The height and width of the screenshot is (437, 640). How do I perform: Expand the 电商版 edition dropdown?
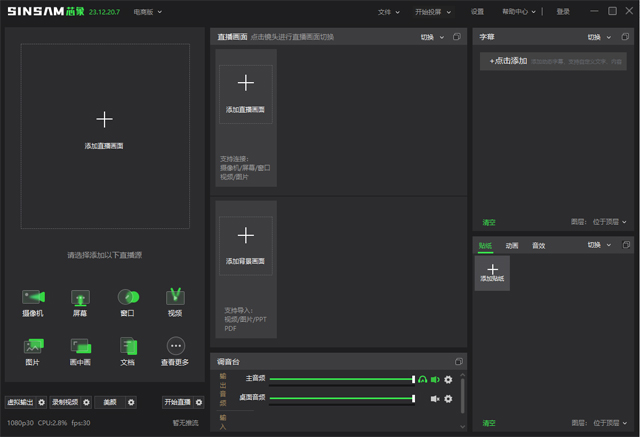148,12
